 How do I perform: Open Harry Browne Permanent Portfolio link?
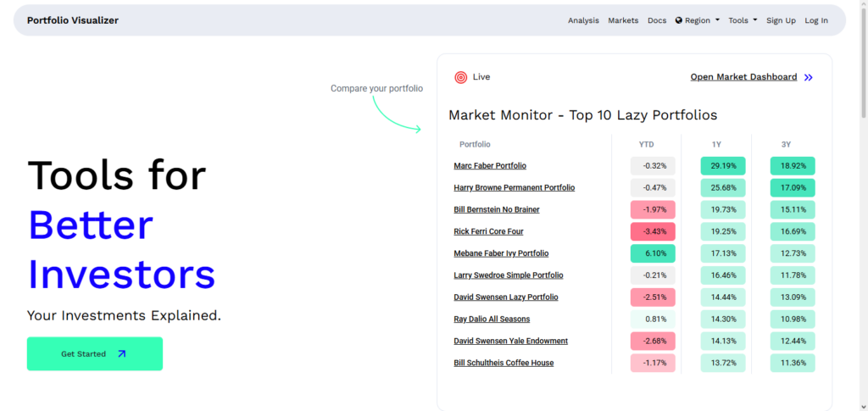click(515, 187)
